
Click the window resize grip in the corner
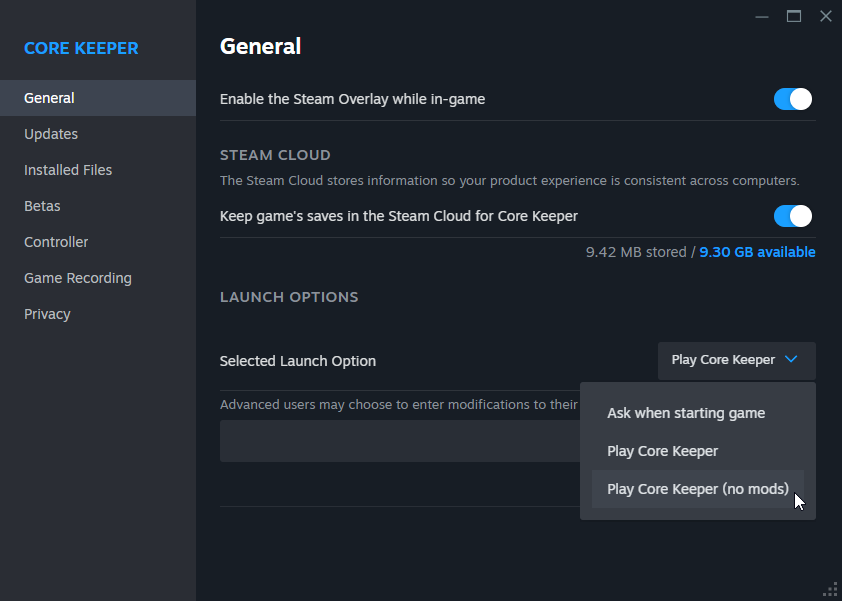tap(830, 589)
